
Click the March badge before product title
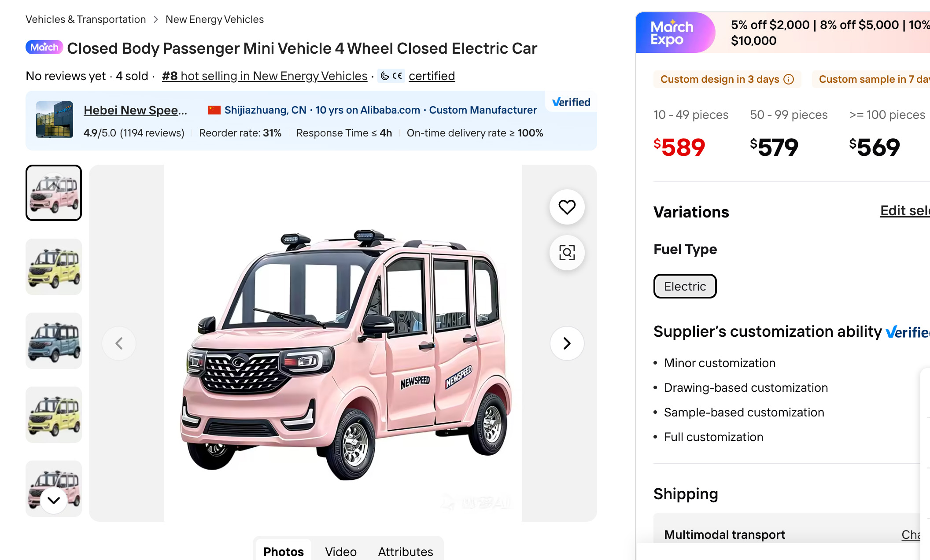(44, 48)
